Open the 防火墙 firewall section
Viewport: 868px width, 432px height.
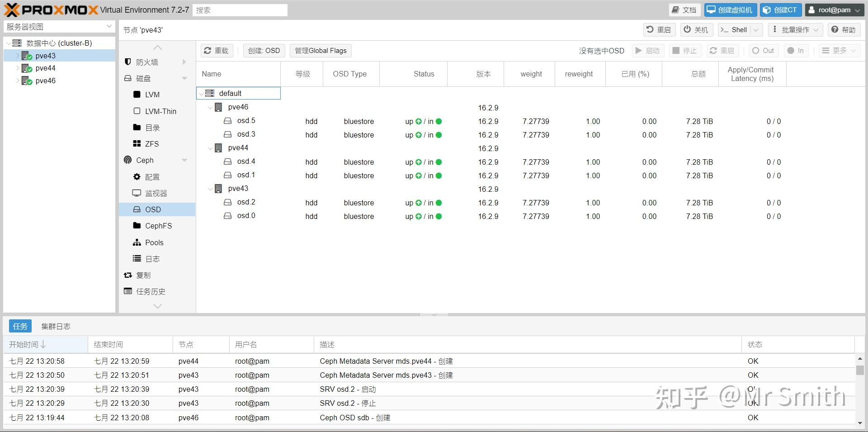tap(147, 62)
